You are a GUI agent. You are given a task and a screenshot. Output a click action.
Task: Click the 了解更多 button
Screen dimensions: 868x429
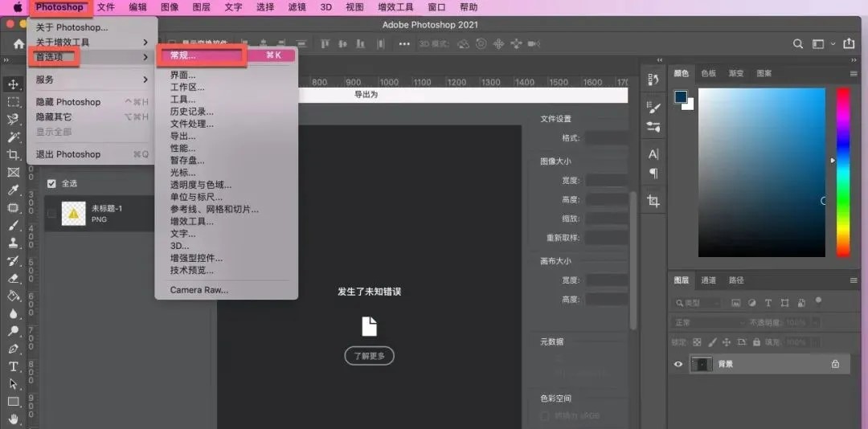(369, 356)
